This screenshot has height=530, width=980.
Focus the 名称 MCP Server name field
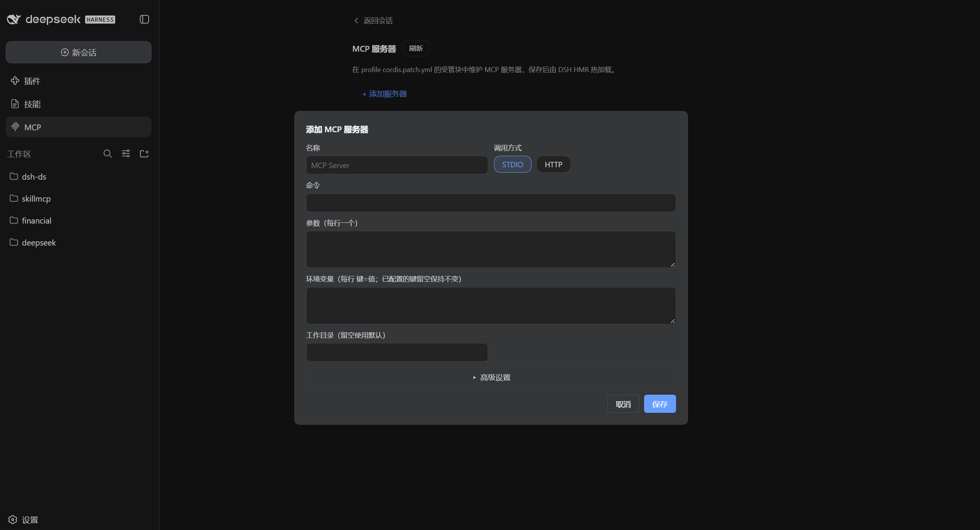[x=397, y=165]
